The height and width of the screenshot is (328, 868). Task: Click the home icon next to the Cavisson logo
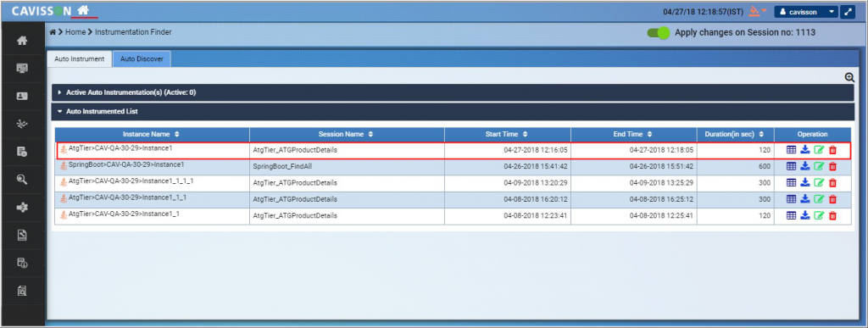pos(83,10)
